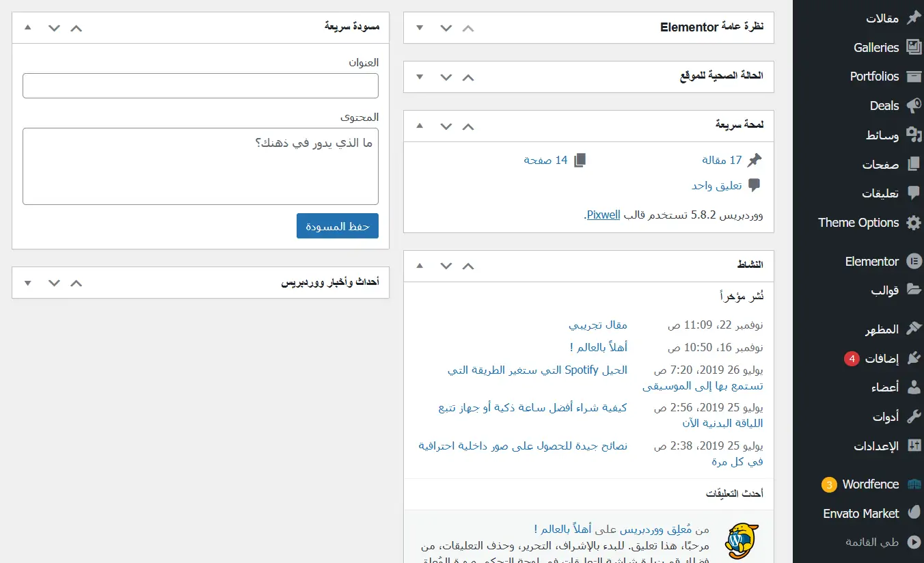Open the كيفية شراء أفضل ساعة ذكية post link
The image size is (924, 563).
point(533,408)
